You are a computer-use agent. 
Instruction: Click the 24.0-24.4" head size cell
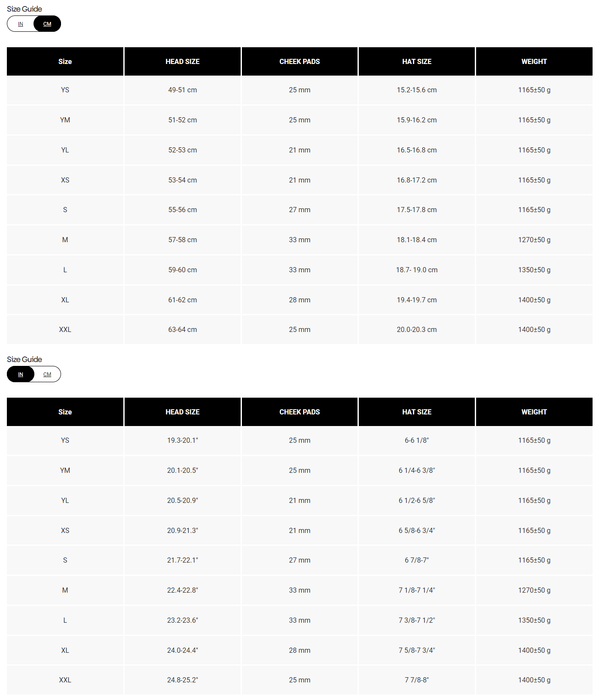[183, 651]
